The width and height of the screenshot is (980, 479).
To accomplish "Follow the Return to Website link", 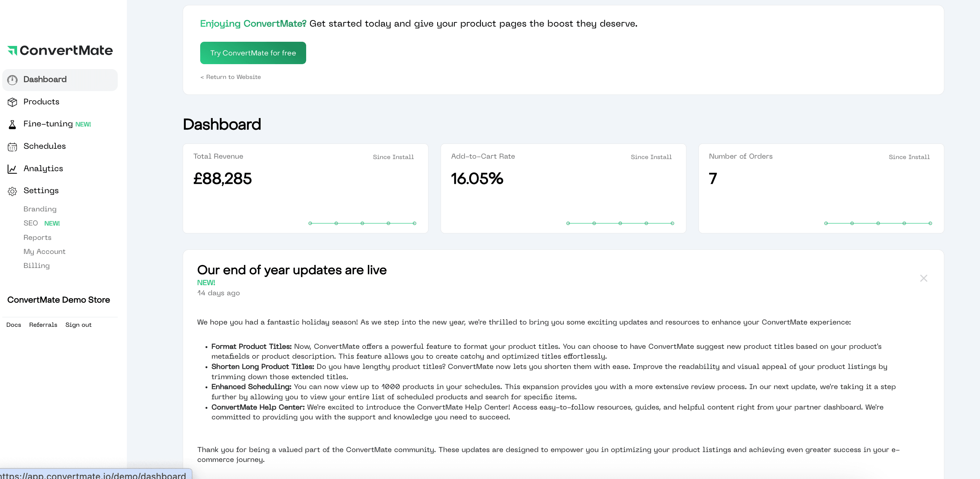I will (231, 77).
